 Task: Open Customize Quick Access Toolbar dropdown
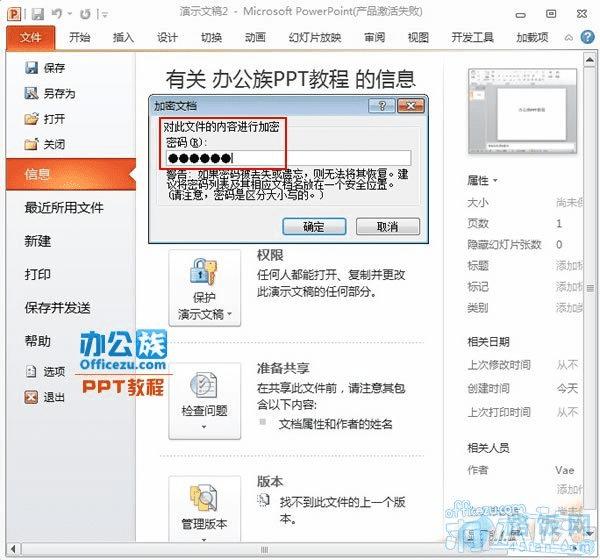104,15
